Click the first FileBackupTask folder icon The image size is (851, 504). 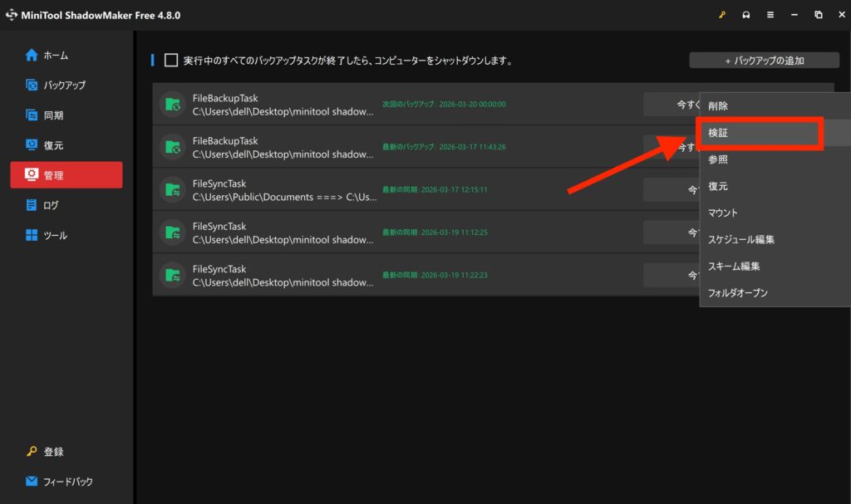(172, 104)
